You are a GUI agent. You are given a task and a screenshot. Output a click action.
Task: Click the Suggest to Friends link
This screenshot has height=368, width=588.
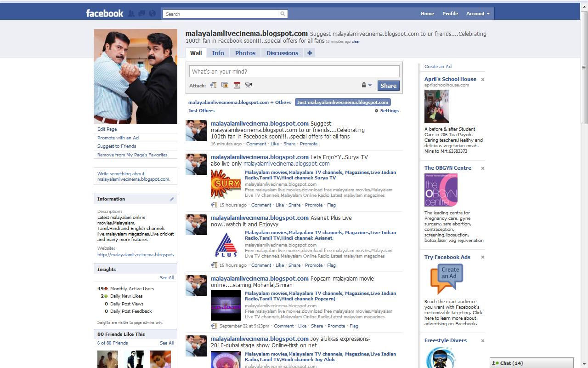click(116, 146)
